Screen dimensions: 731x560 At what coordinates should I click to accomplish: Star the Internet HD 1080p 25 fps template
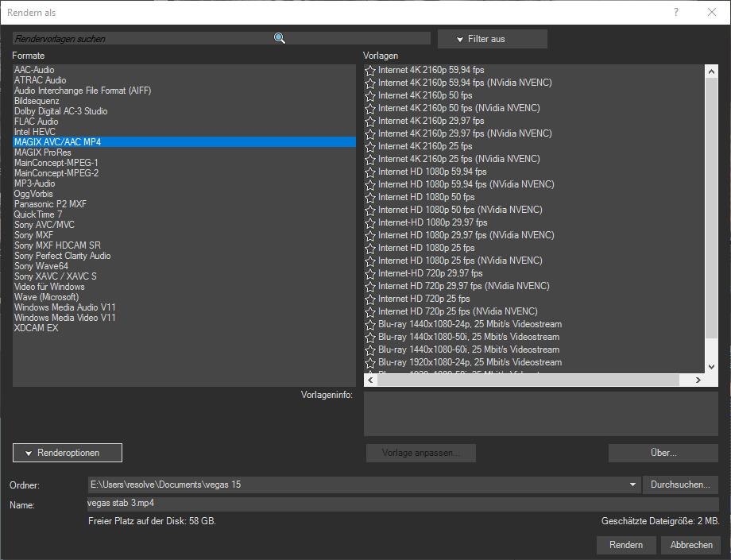370,249
